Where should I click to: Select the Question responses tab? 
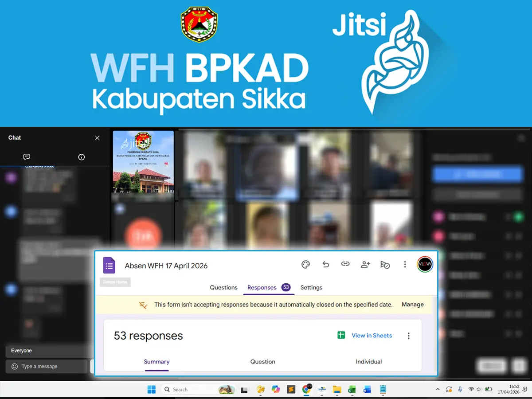tap(263, 362)
